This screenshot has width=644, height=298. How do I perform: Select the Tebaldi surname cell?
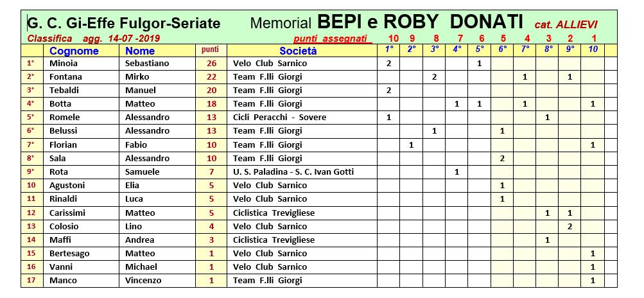pos(64,91)
